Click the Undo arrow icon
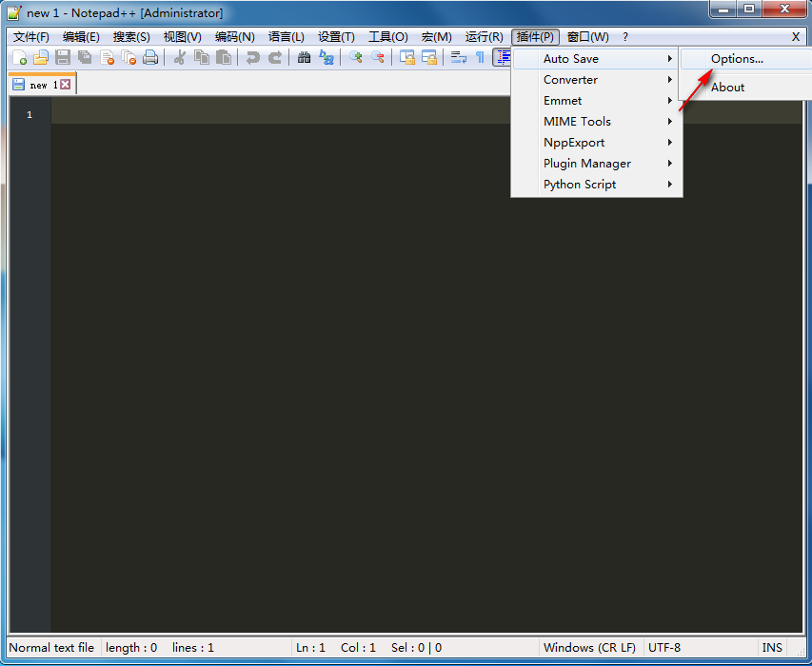The image size is (812, 666). (x=252, y=57)
